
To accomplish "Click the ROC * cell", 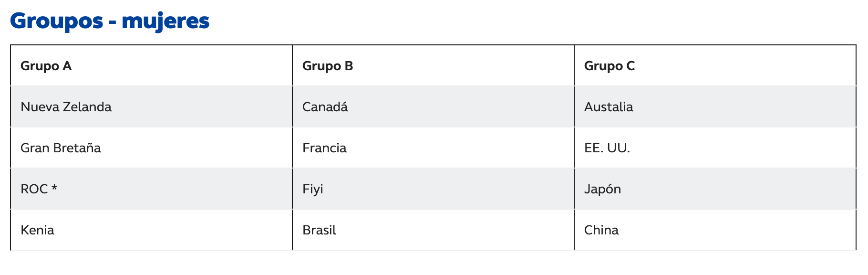I will [39, 189].
